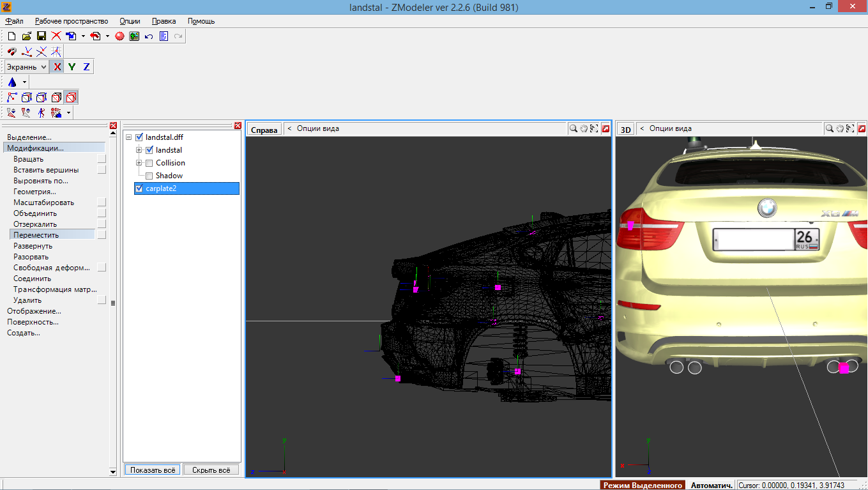Switch to Object level red cube icon
The image size is (868, 490).
coord(71,98)
